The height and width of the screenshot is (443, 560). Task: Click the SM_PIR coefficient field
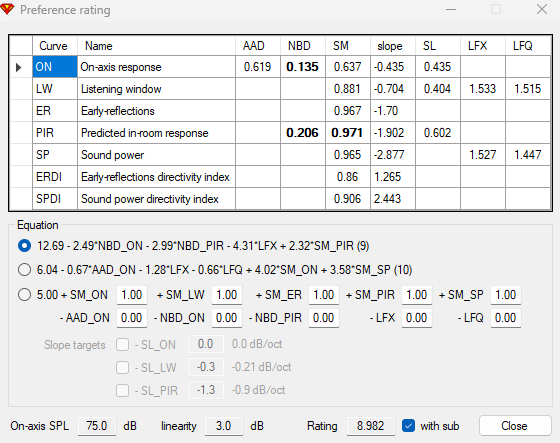417,295
